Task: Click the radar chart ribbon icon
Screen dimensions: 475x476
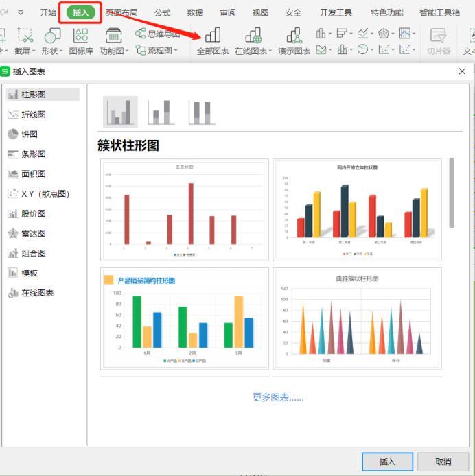Action: click(x=384, y=33)
